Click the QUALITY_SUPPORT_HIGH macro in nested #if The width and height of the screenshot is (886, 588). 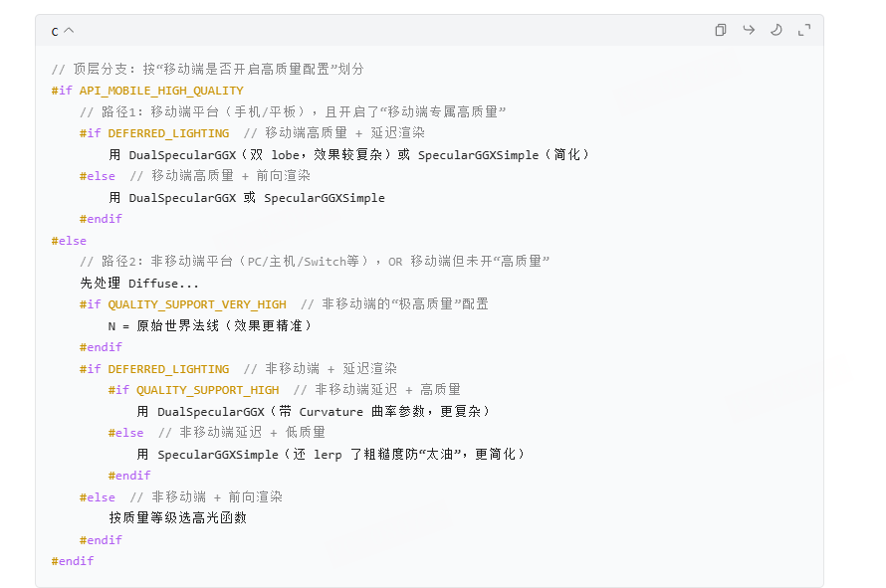207,390
